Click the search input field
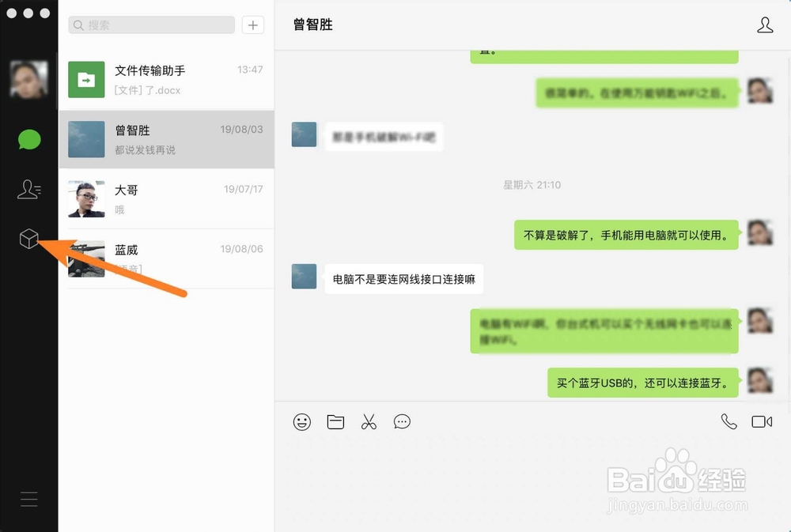Image resolution: width=791 pixels, height=532 pixels. pos(150,25)
